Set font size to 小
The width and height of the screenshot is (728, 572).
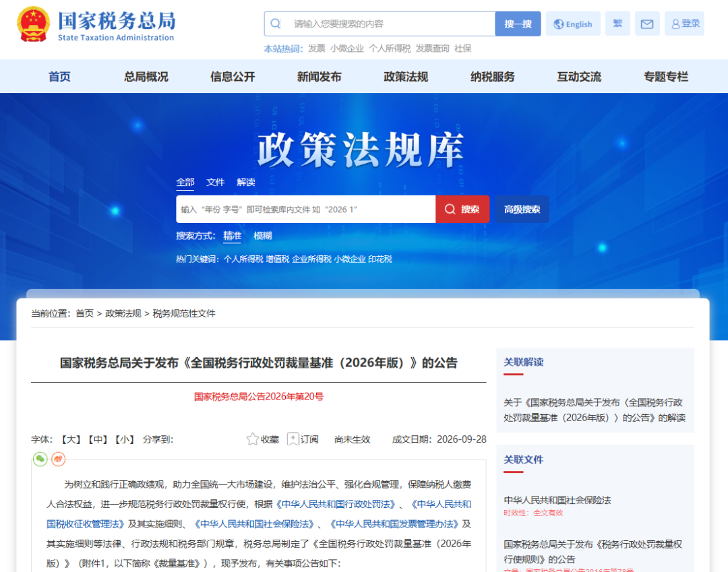pos(124,439)
